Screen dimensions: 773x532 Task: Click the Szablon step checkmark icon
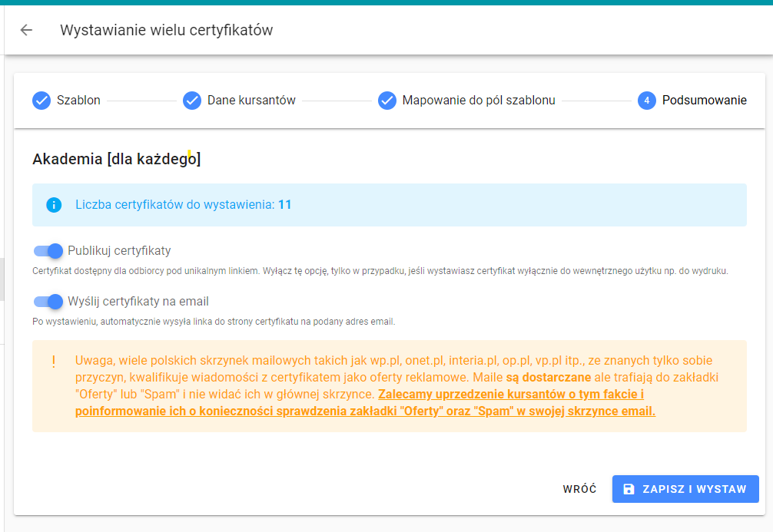[x=41, y=101]
